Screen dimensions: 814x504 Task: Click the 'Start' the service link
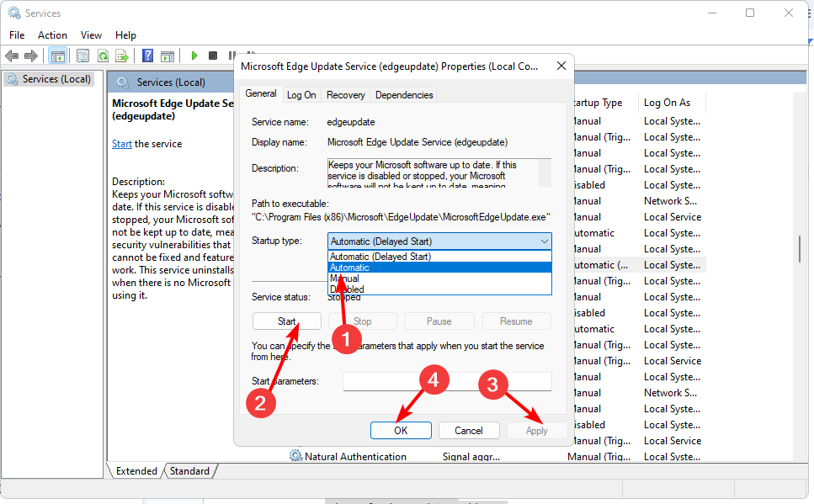tap(122, 144)
